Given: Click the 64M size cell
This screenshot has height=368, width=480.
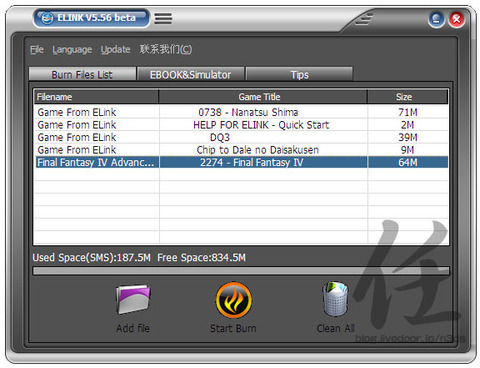Looking at the screenshot, I should click(x=408, y=162).
